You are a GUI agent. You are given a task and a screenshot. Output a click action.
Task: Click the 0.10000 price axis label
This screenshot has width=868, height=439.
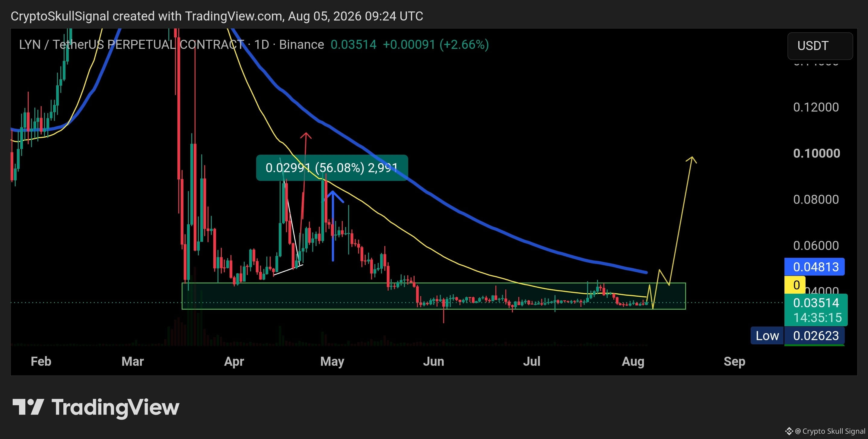[816, 153]
